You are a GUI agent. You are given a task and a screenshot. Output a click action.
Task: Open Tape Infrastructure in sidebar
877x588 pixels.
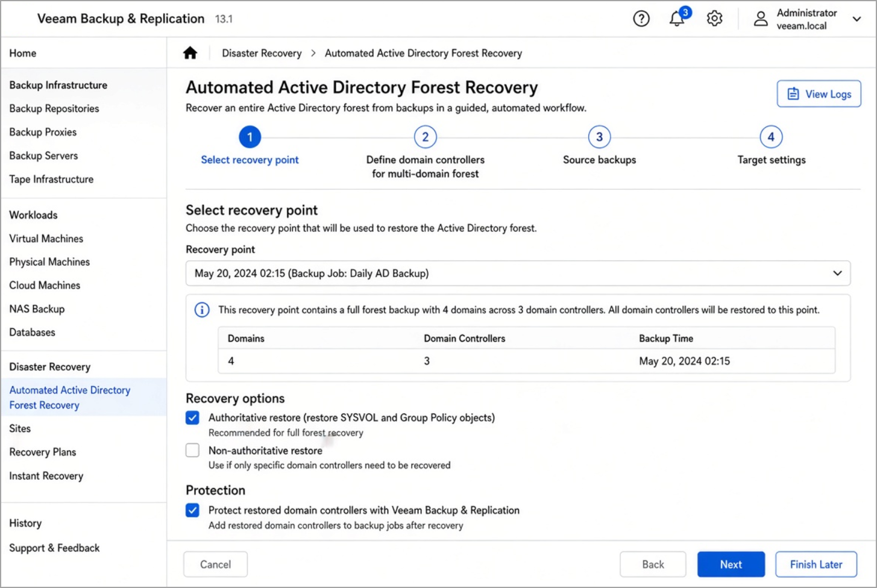pyautogui.click(x=51, y=179)
